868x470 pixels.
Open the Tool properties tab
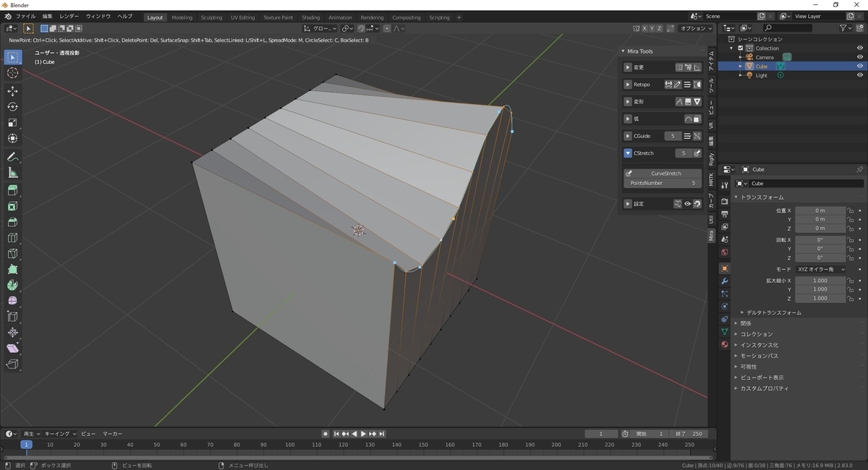point(724,185)
